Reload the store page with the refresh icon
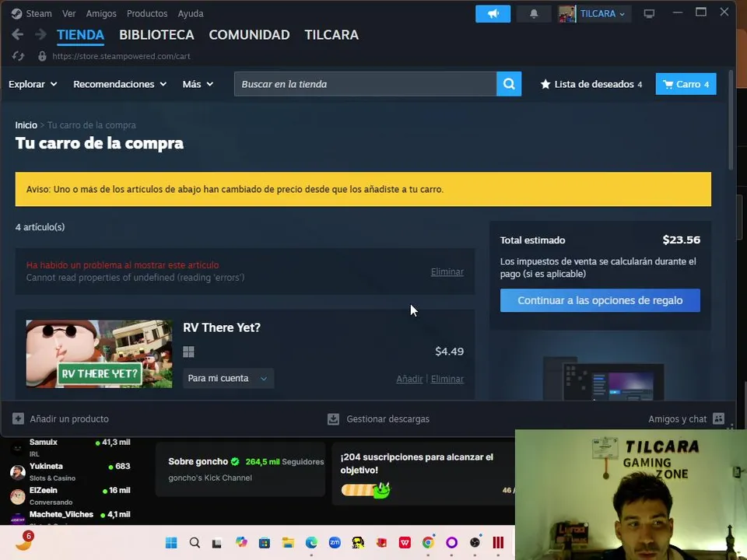The height and width of the screenshot is (560, 747). tap(18, 56)
